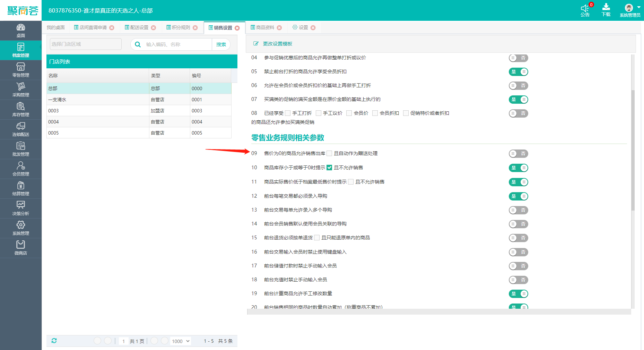Check 手工打折 checkbox in rule 08

[x=288, y=113]
